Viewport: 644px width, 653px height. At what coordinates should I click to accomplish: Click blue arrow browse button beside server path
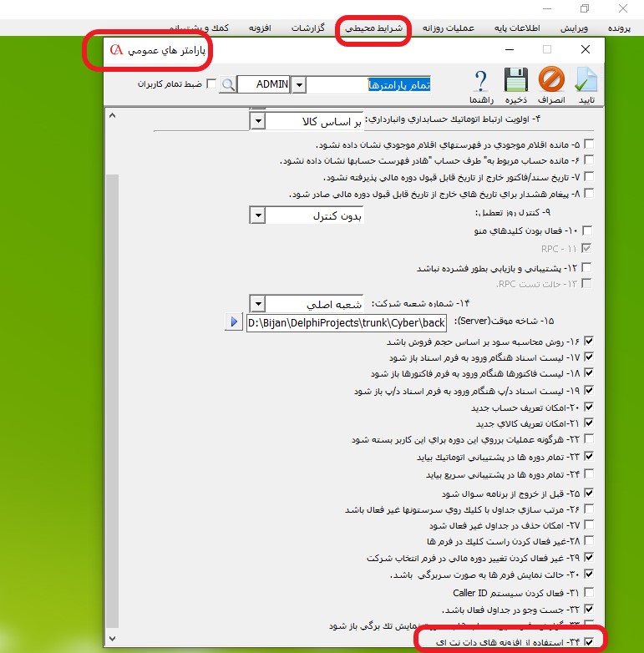click(x=233, y=322)
